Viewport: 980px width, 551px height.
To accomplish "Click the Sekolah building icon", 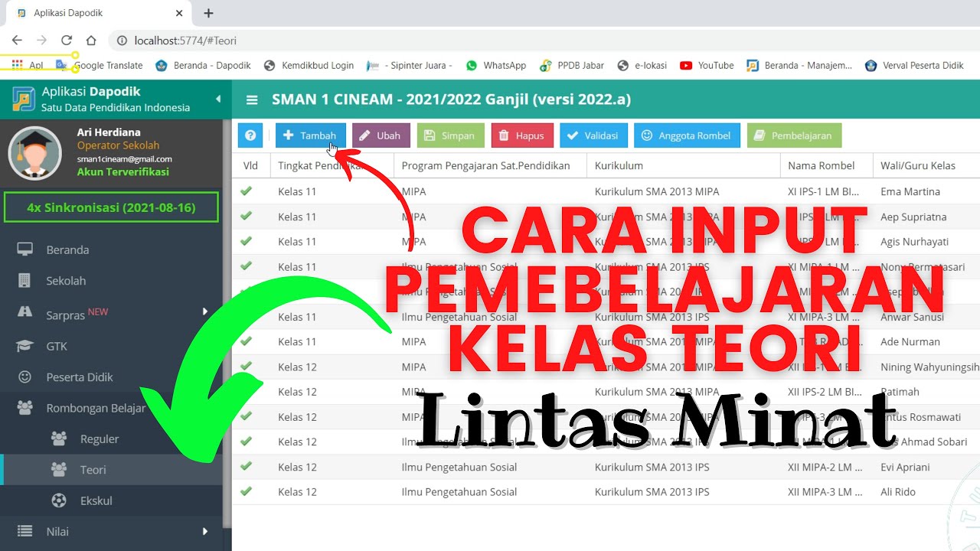I will coord(25,281).
